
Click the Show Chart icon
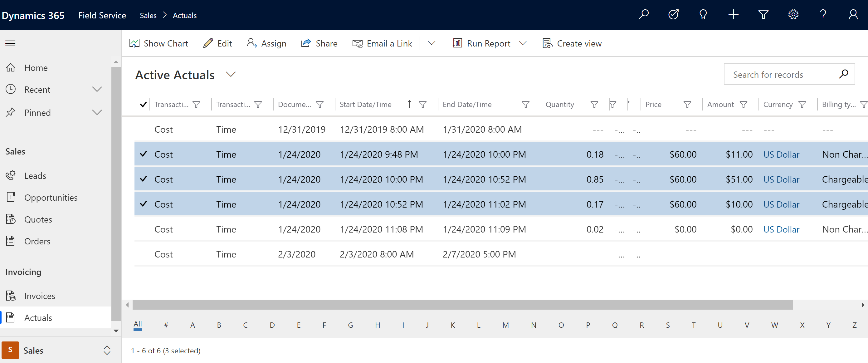point(134,43)
